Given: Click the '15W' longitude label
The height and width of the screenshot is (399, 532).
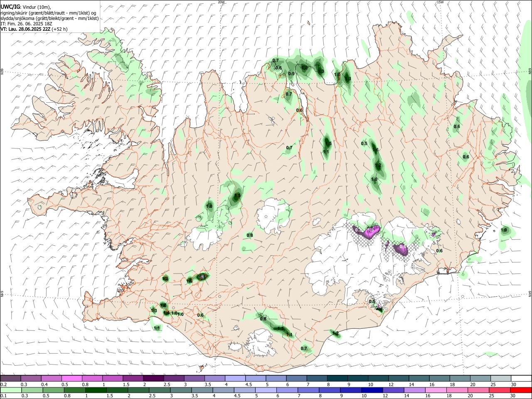Looking at the screenshot, I should pyautogui.click(x=440, y=2).
